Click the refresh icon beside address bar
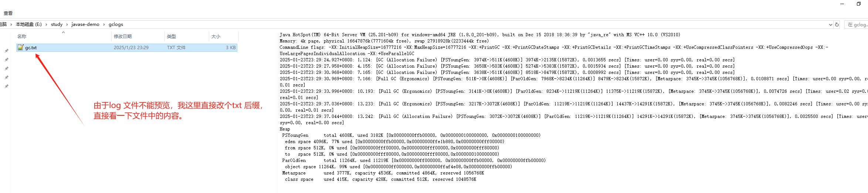 click(837, 24)
